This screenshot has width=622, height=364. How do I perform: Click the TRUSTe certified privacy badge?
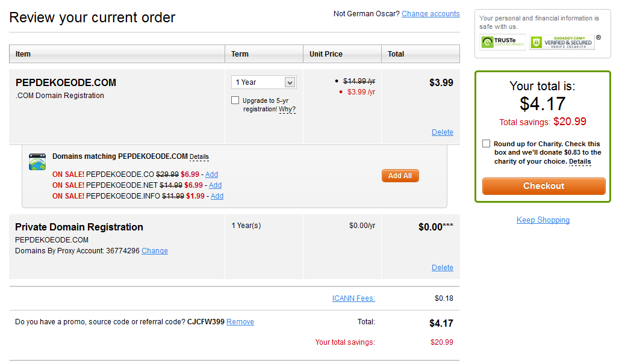point(503,42)
